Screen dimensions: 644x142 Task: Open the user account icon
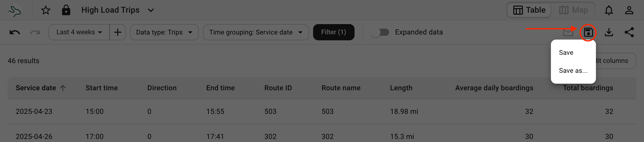[x=629, y=10]
